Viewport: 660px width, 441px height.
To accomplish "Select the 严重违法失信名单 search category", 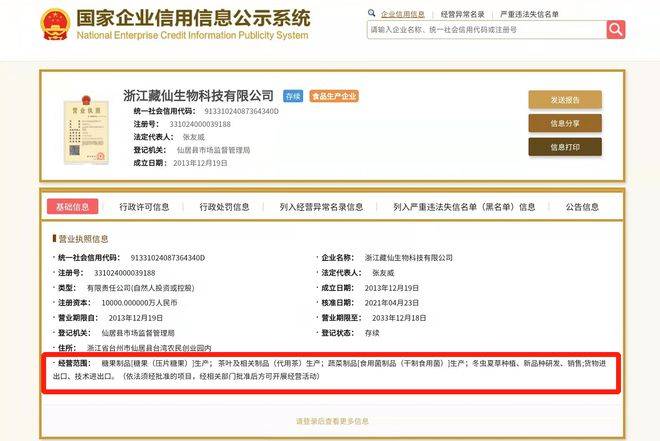I will 529,14.
